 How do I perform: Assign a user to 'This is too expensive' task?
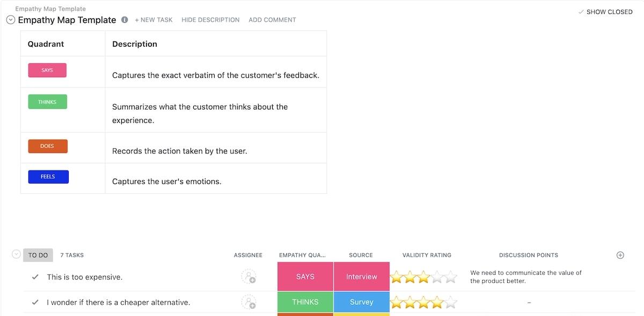click(248, 277)
